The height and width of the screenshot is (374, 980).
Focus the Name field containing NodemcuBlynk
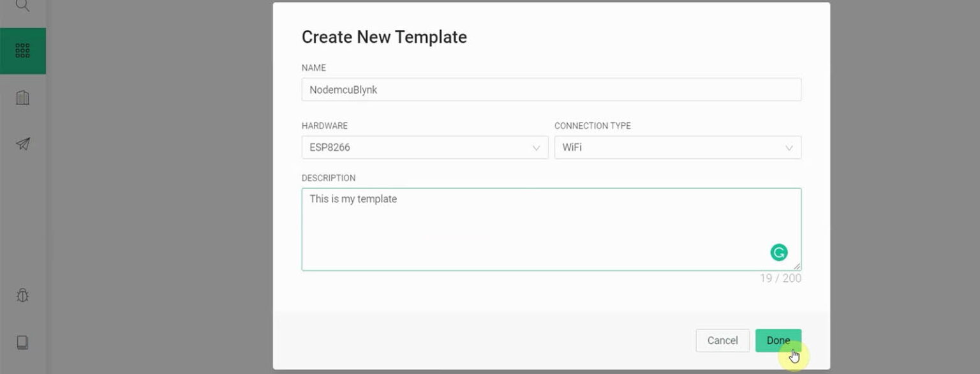click(551, 90)
